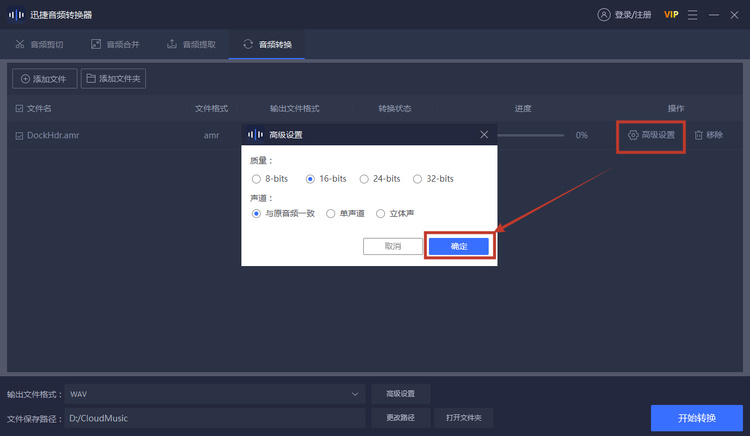
Task: Switch to the 音频提取 tab
Action: (191, 44)
